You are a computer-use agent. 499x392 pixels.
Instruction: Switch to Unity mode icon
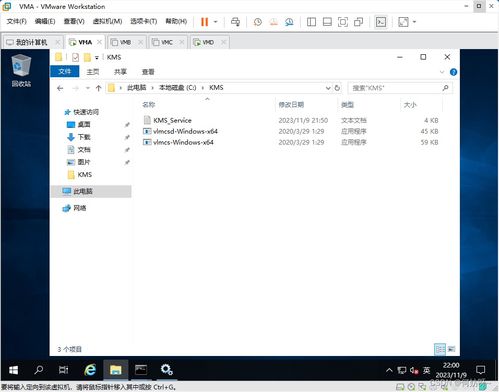click(x=358, y=22)
